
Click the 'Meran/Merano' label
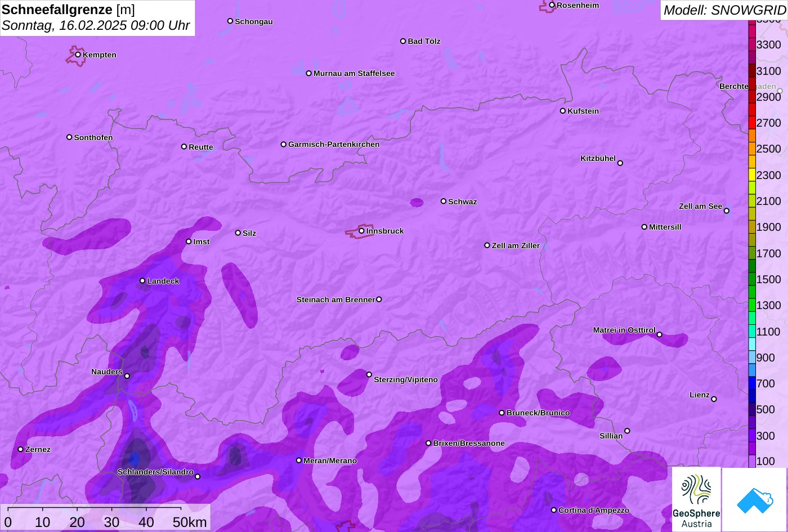(330, 461)
